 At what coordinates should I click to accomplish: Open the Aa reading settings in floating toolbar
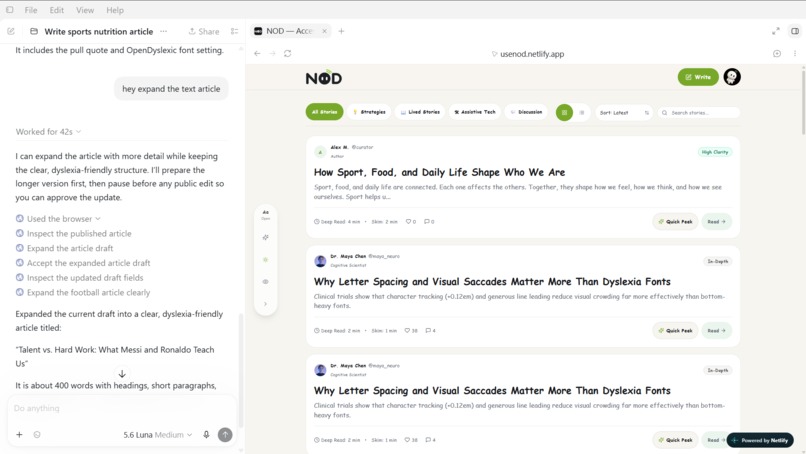click(x=265, y=214)
